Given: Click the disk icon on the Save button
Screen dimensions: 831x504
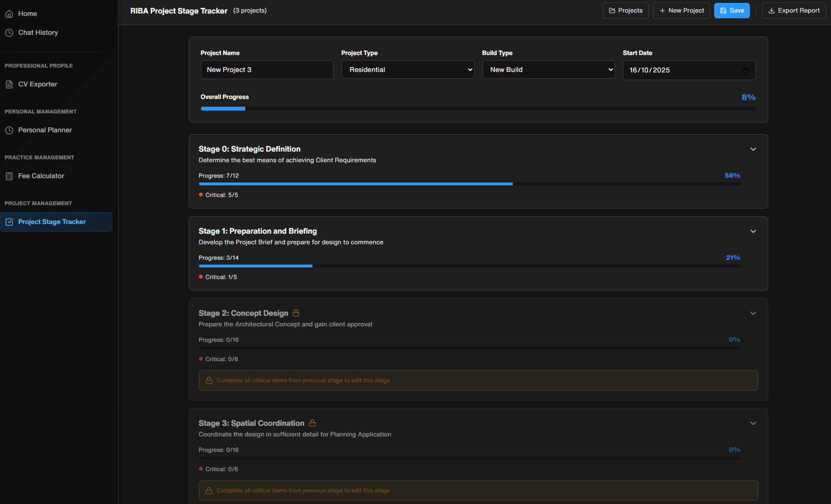Looking at the screenshot, I should click(x=724, y=10).
